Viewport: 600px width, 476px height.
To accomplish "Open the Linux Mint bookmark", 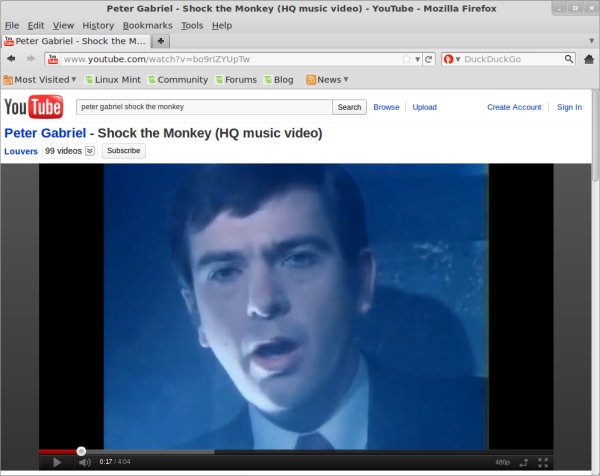I will coord(113,79).
